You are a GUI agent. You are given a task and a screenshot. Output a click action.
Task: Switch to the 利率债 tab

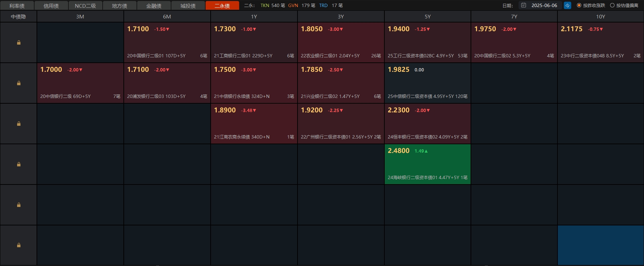point(17,6)
